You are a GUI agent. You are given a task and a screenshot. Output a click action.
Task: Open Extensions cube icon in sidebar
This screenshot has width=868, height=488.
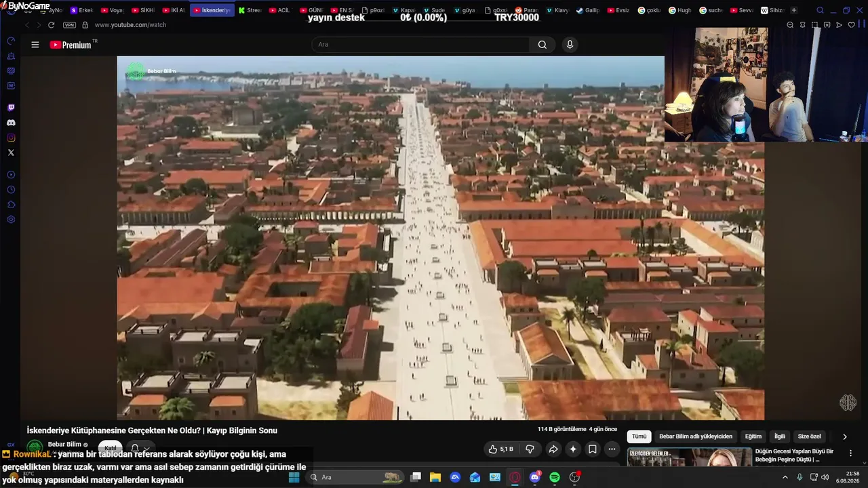pyautogui.click(x=11, y=205)
